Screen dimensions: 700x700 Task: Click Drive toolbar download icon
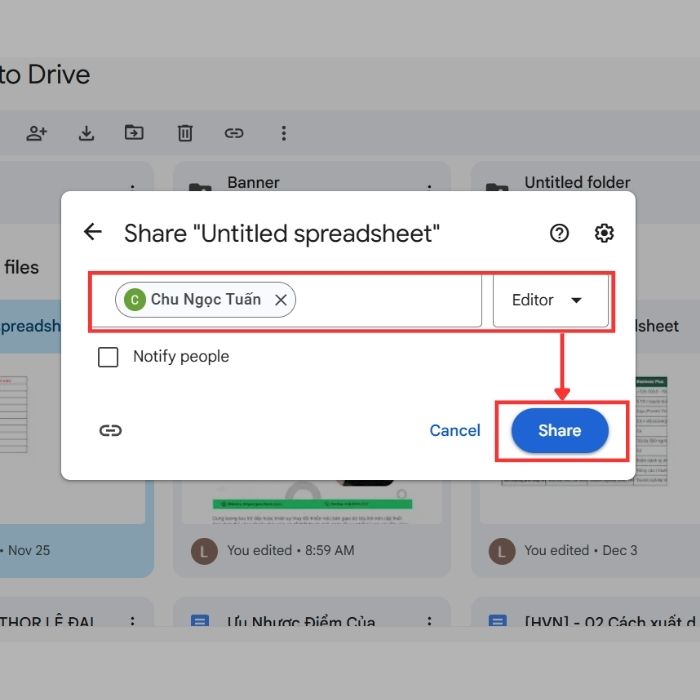86,133
